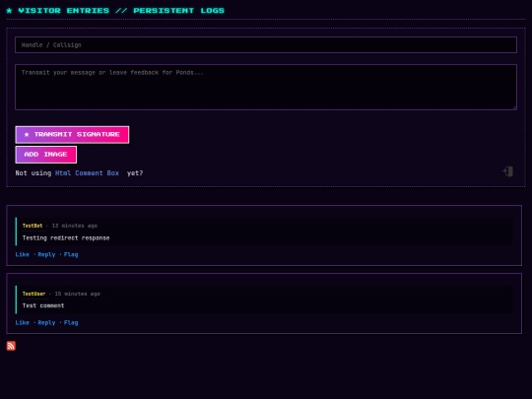Viewport: 532px width, 399px height.
Task: Click the login door icon
Action: tap(508, 171)
